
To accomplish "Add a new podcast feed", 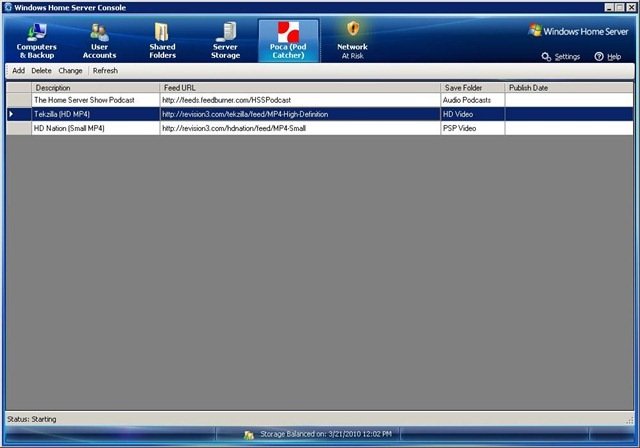I will [18, 71].
